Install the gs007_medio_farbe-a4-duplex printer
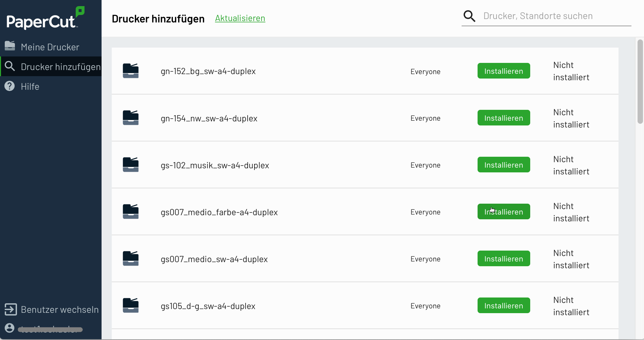 click(x=503, y=211)
